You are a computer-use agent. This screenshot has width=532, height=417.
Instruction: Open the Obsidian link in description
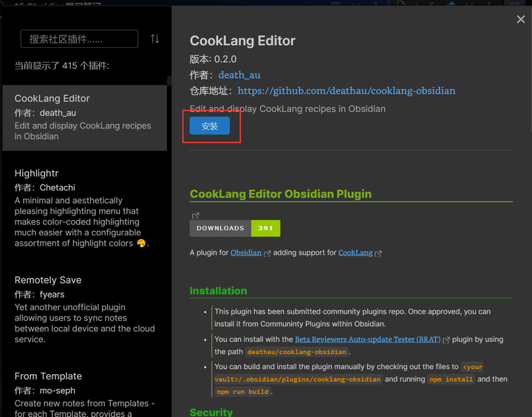pyautogui.click(x=246, y=252)
